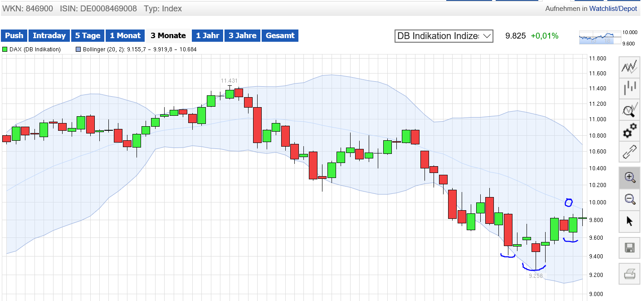Click the 9.258 low label on chart
The width and height of the screenshot is (644, 301).
(x=536, y=276)
